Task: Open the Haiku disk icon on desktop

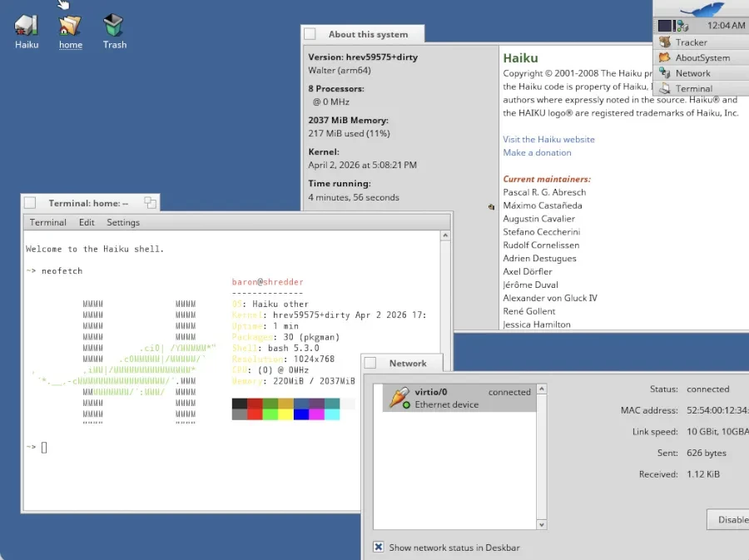Action: point(27,26)
